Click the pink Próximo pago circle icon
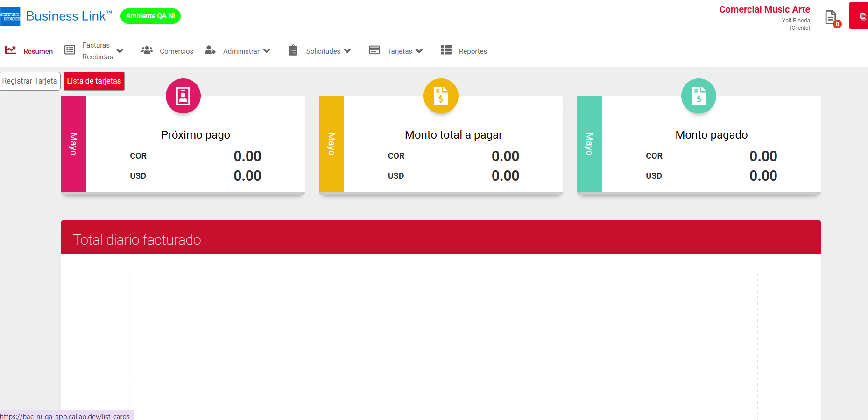 [183, 96]
